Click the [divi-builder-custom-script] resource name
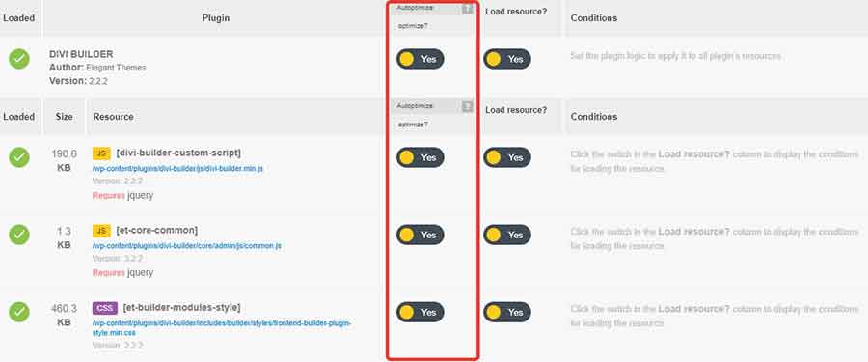Viewport: 868px width, 362px height. click(178, 153)
